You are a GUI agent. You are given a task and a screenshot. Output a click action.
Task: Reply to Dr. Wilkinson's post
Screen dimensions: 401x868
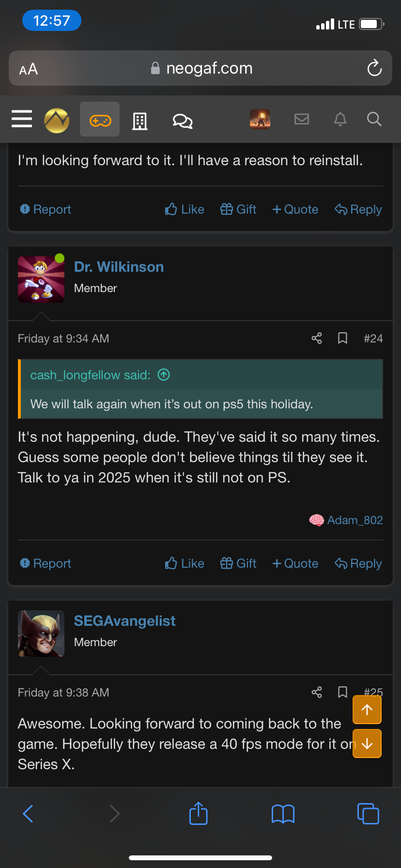(x=358, y=563)
